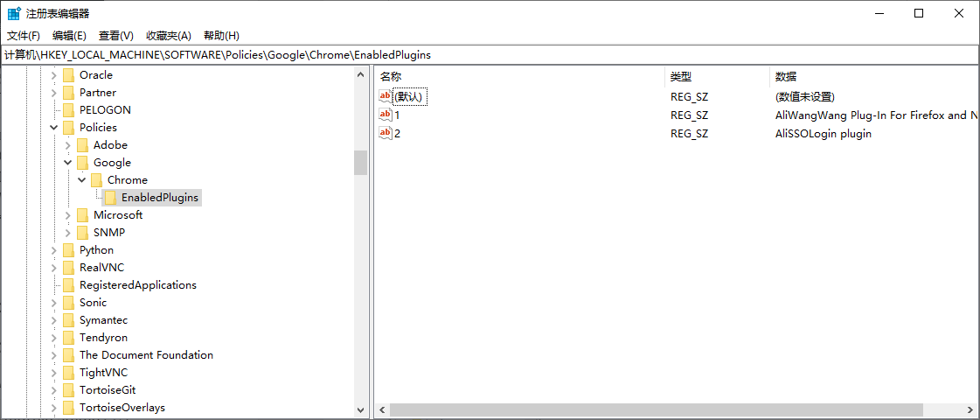The width and height of the screenshot is (980, 420).
Task: Expand the Tendyron key
Action: pos(54,338)
